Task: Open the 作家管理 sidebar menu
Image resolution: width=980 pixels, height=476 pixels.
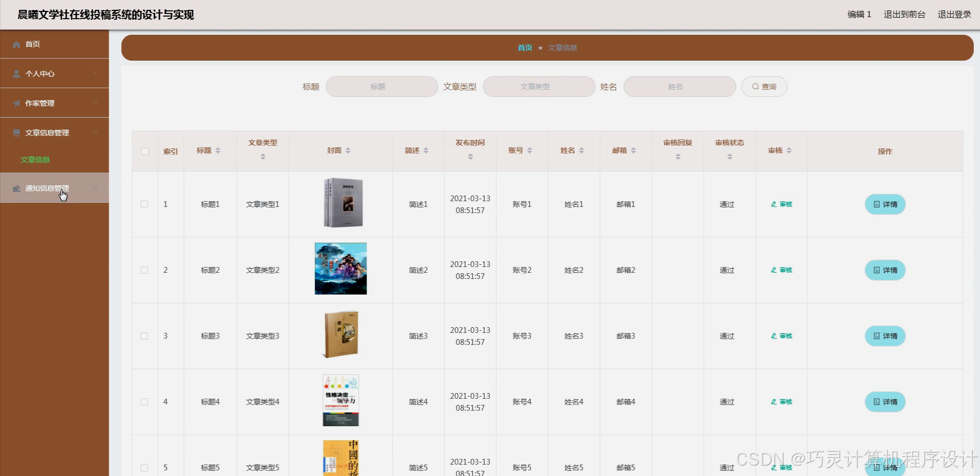Action: click(x=54, y=103)
